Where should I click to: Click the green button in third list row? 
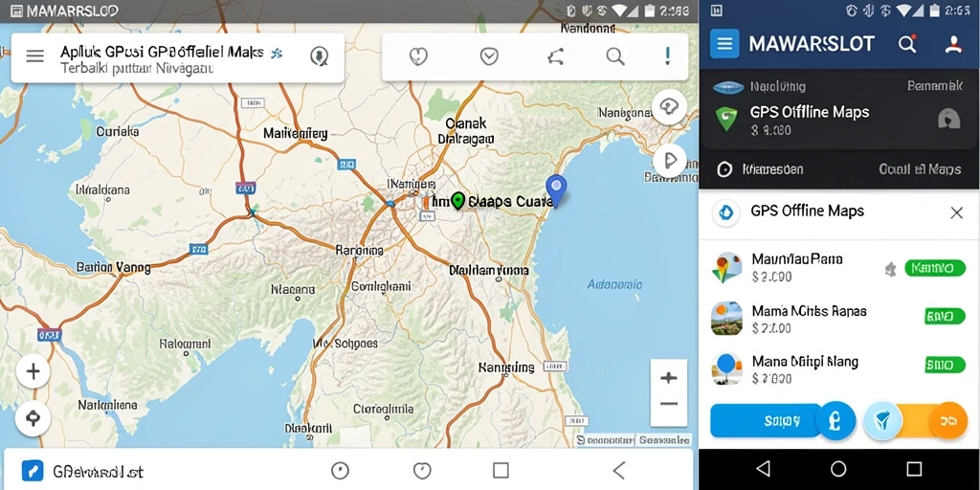pos(945,365)
